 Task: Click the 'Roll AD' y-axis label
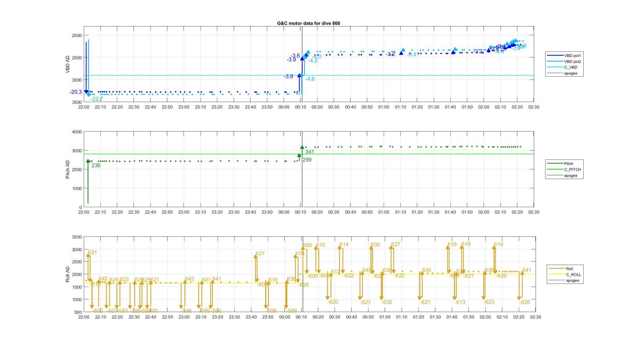coord(68,274)
